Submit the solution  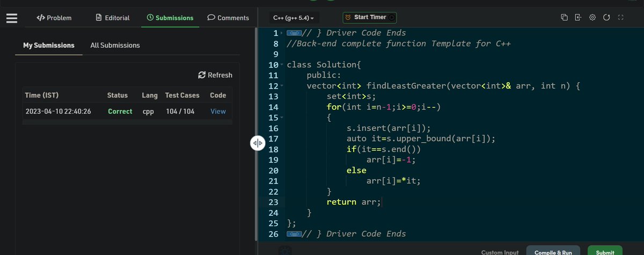point(605,252)
